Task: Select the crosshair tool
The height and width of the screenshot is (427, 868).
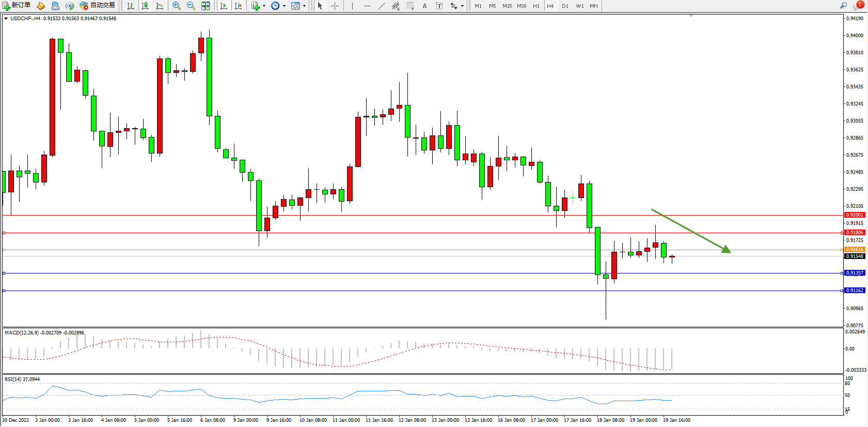Action: (335, 6)
